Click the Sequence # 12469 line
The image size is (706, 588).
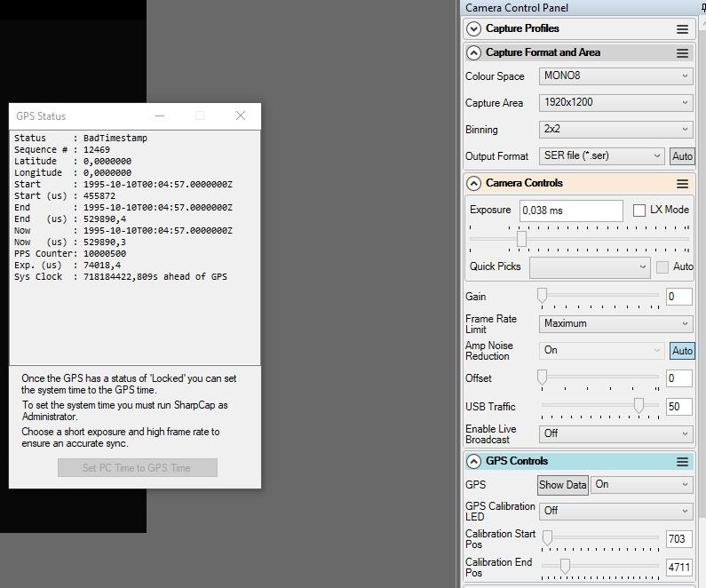coord(61,149)
